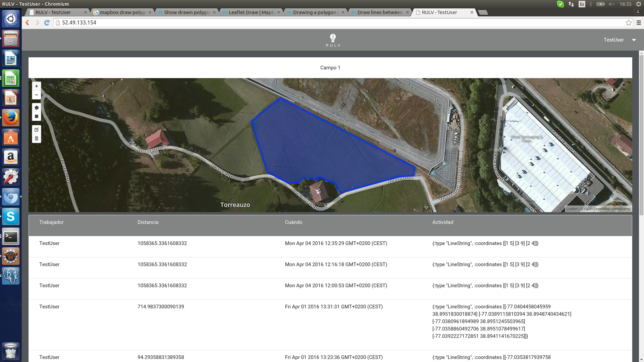This screenshot has height=362, width=644.
Task: Select the 12:35:29 timestamp cell
Action: click(x=336, y=243)
